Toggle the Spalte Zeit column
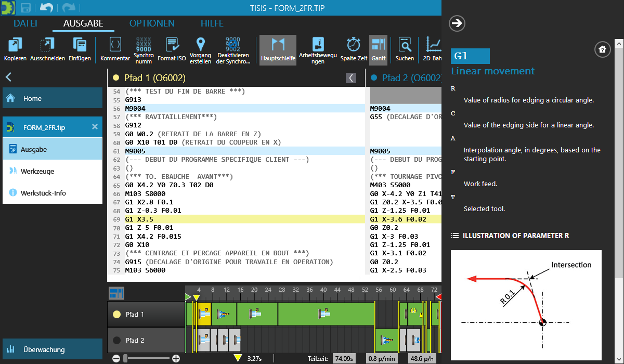This screenshot has height=364, width=624. pyautogui.click(x=354, y=45)
